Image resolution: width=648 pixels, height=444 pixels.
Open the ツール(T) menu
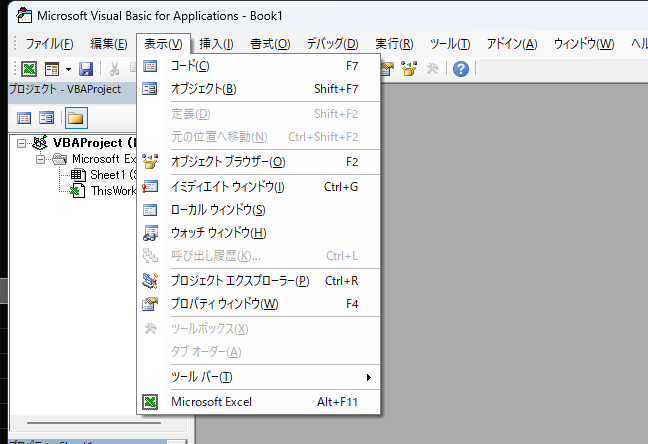450,43
